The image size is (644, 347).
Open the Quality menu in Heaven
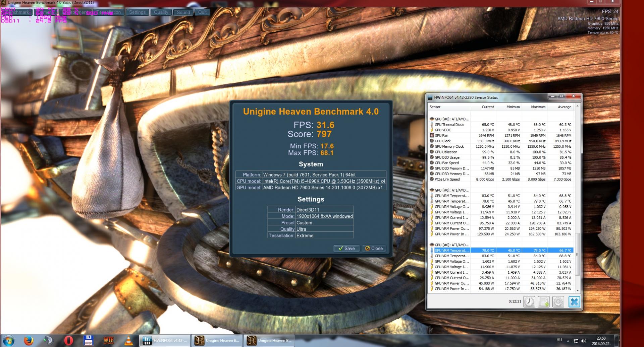pos(161,12)
